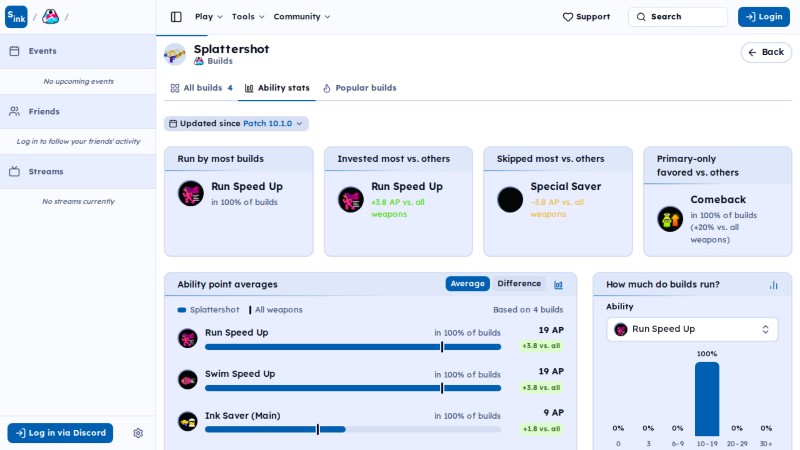The width and height of the screenshot is (800, 450).
Task: Click the magnifier icon in the search box
Action: point(641,17)
